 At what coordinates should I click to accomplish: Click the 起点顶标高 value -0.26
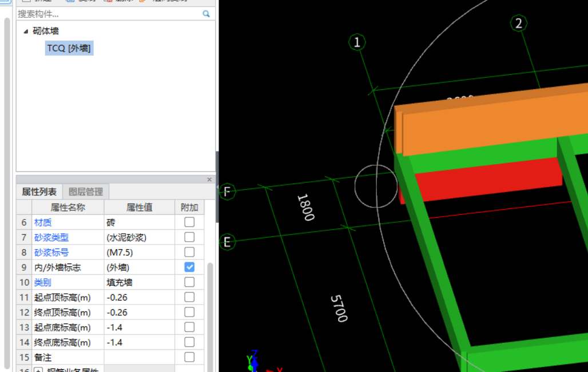[x=139, y=297]
